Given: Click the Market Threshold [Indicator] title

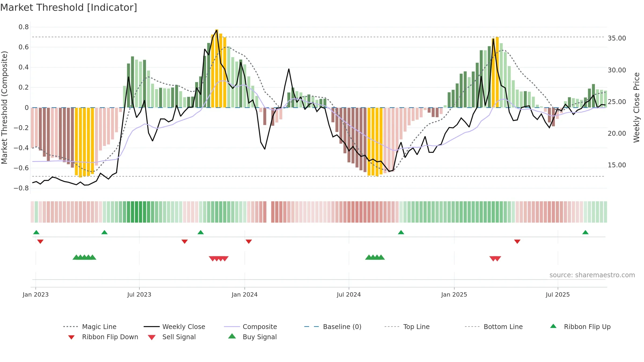Looking at the screenshot, I should click(69, 8).
